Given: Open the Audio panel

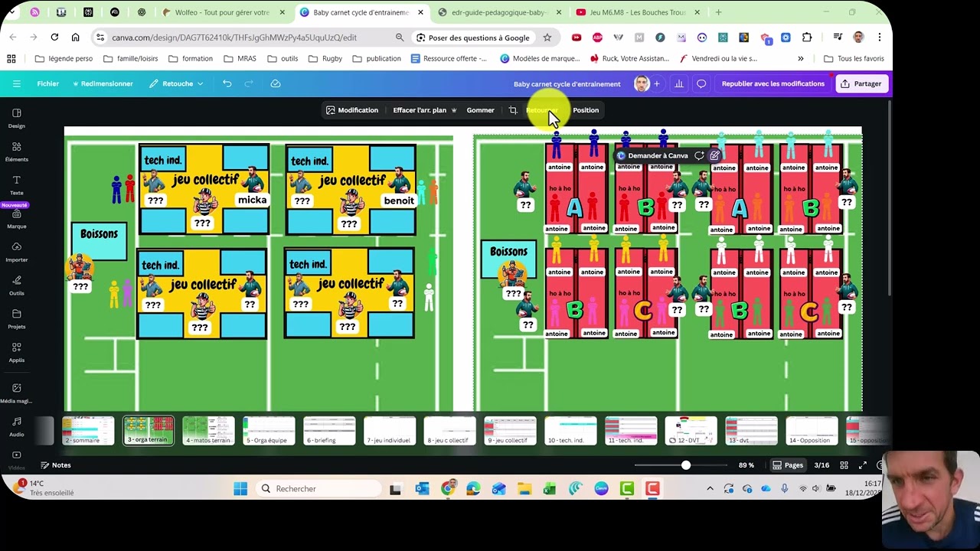Looking at the screenshot, I should [x=17, y=427].
